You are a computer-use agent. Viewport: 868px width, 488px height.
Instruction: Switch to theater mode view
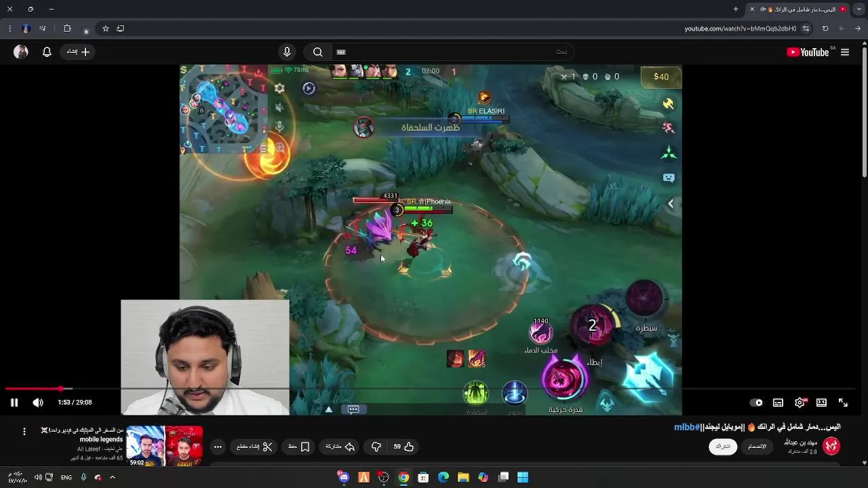[821, 403]
